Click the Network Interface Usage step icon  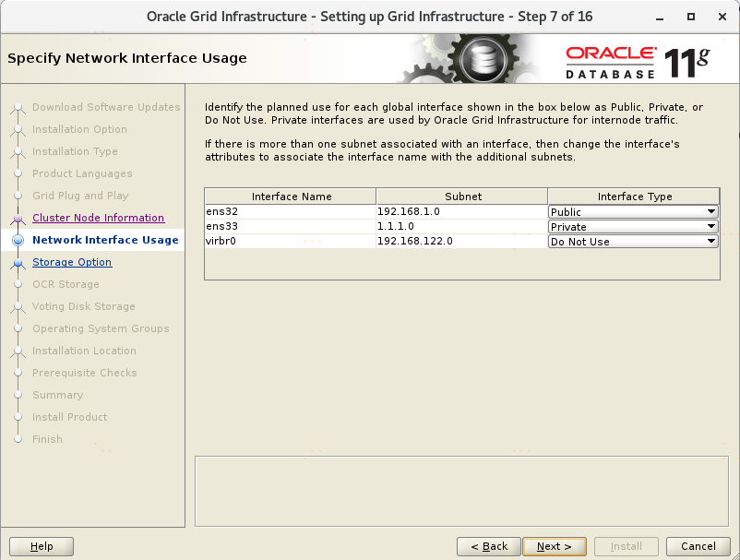pos(18,241)
